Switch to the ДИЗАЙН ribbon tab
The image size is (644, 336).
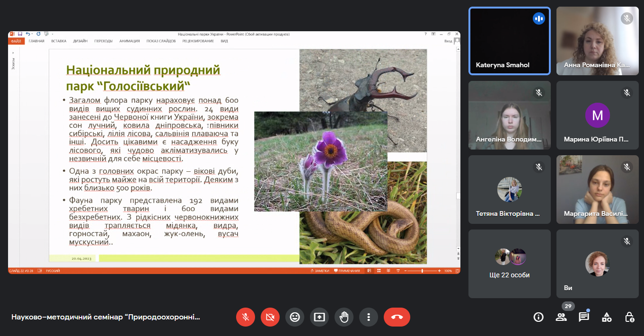(80, 41)
